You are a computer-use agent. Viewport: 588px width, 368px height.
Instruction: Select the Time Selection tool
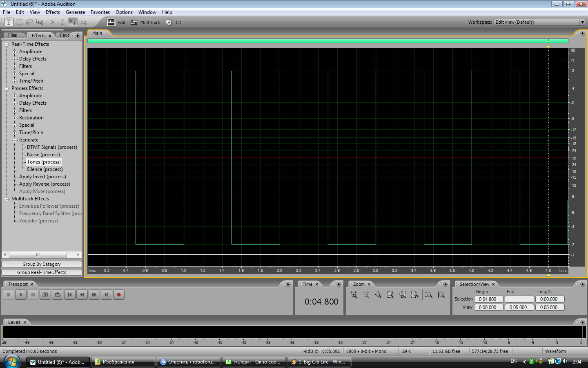click(x=9, y=22)
